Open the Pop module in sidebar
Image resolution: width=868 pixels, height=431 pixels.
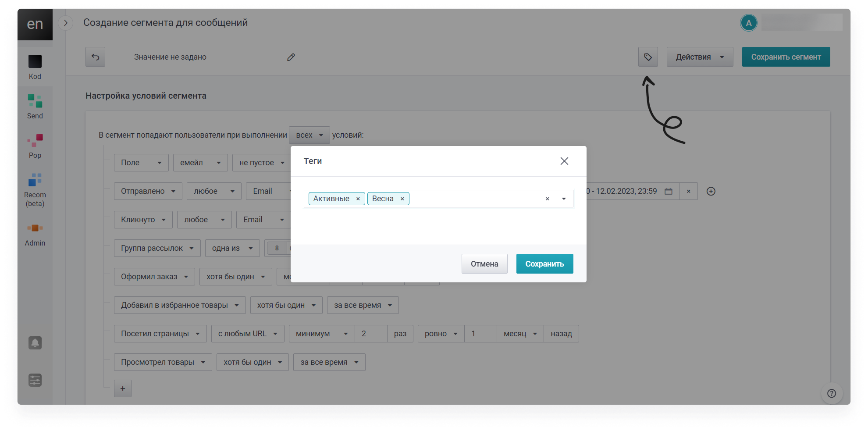35,146
